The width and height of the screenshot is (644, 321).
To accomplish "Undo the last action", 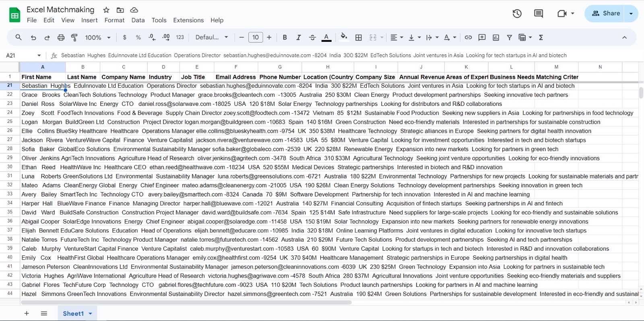I will click(33, 37).
